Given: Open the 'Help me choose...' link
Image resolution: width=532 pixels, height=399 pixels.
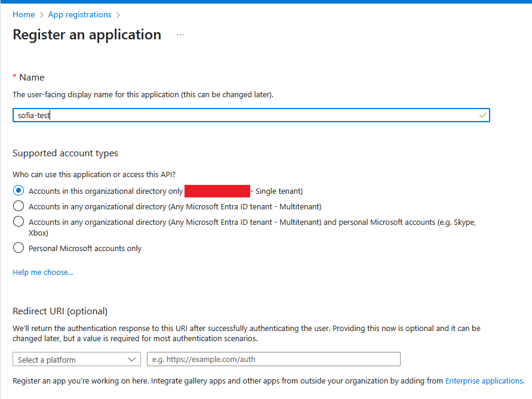Looking at the screenshot, I should click(x=42, y=272).
